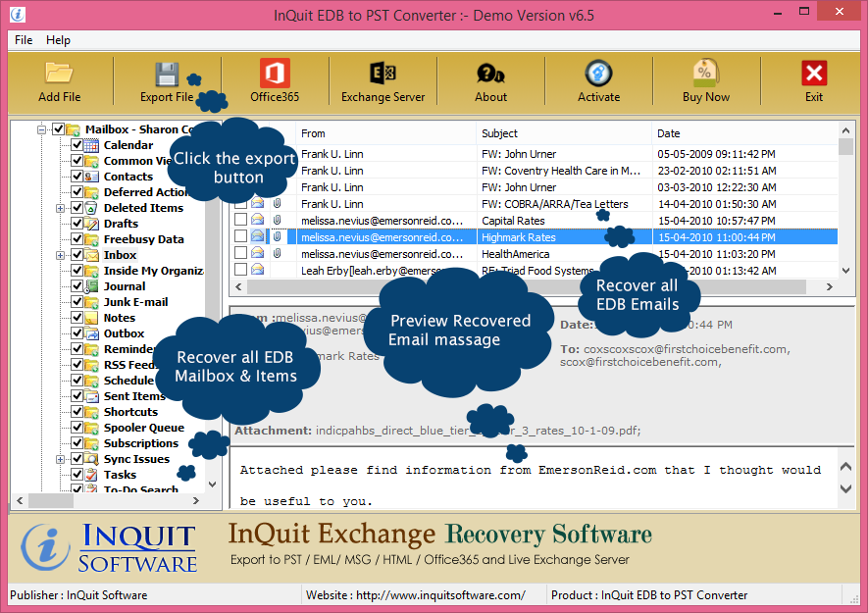868x613 pixels.
Task: Click the Notes folder icon
Action: [x=91, y=318]
